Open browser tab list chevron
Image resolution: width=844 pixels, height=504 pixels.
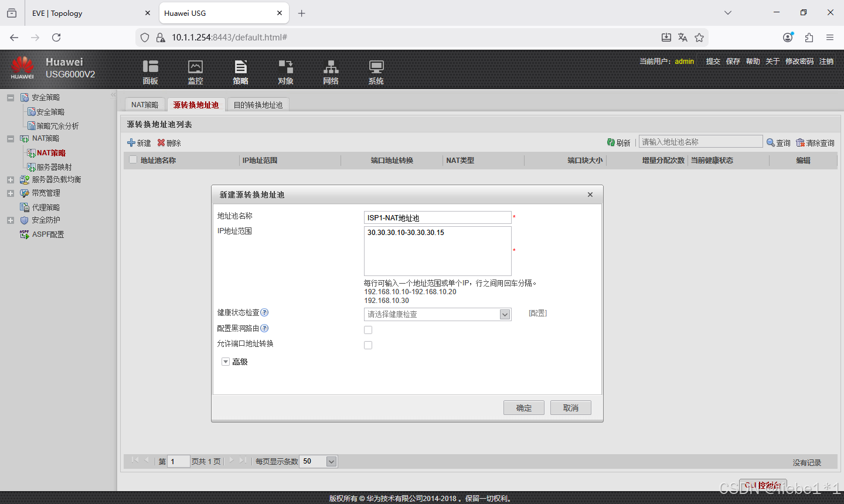[728, 13]
